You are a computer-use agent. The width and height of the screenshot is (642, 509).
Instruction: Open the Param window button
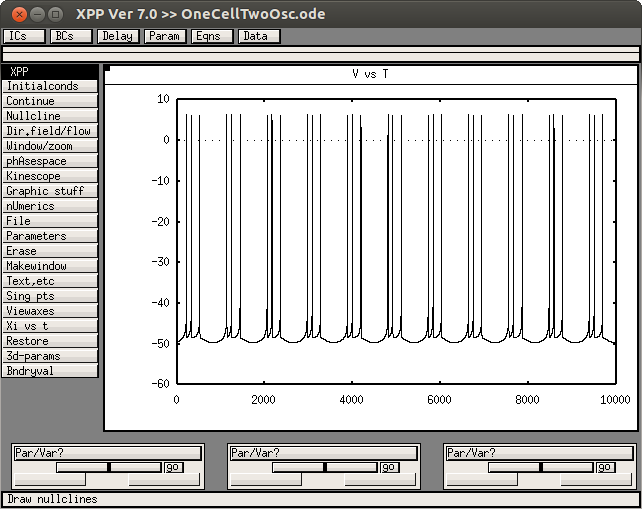[x=164, y=36]
